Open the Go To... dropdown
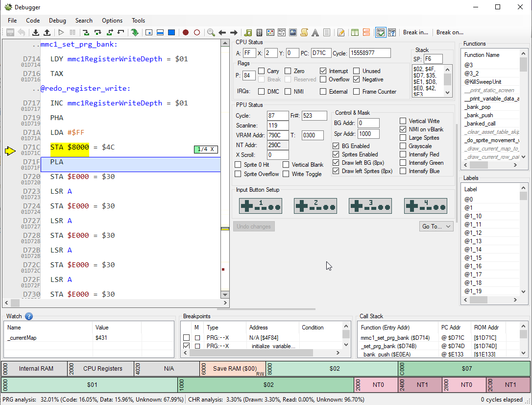Viewport: 532px width, 405px height. 436,227
